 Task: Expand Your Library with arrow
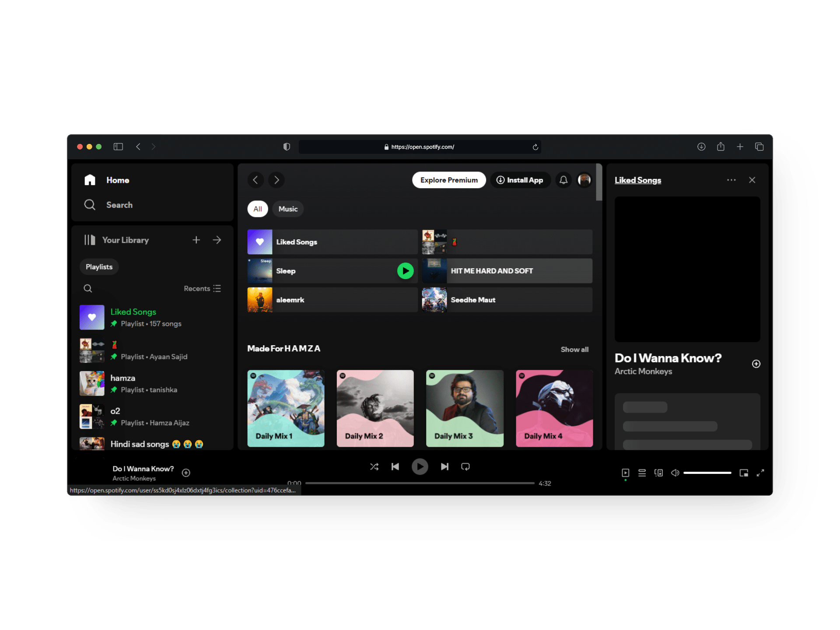[217, 240]
